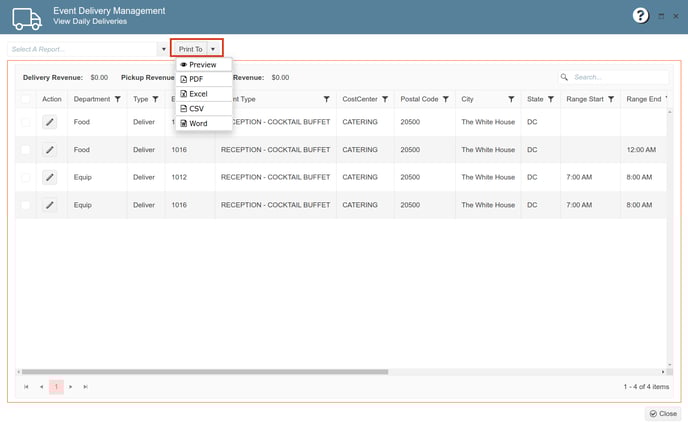Viewport: 688px width, 429px height.
Task: Go to next page of grid
Action: coord(71,387)
